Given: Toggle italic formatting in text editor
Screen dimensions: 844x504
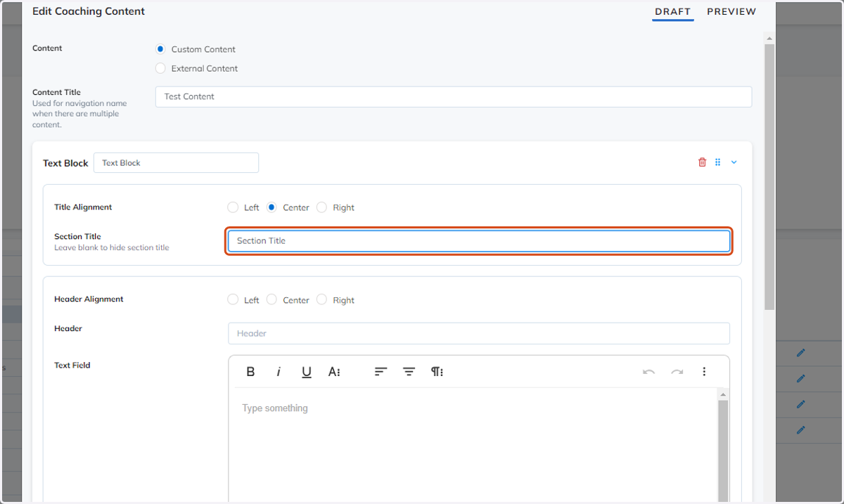Looking at the screenshot, I should tap(279, 372).
